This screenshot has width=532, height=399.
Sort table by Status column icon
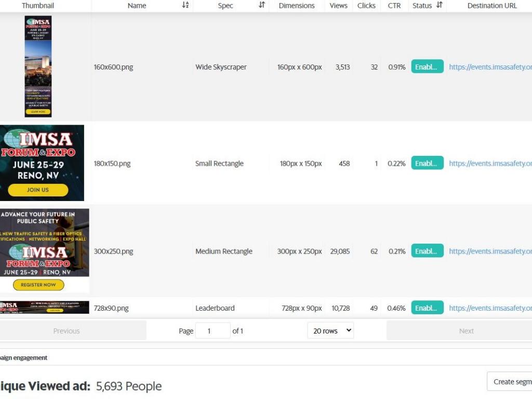440,5
